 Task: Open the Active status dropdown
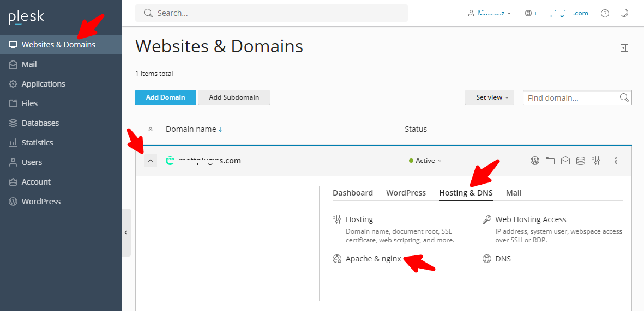pyautogui.click(x=425, y=161)
